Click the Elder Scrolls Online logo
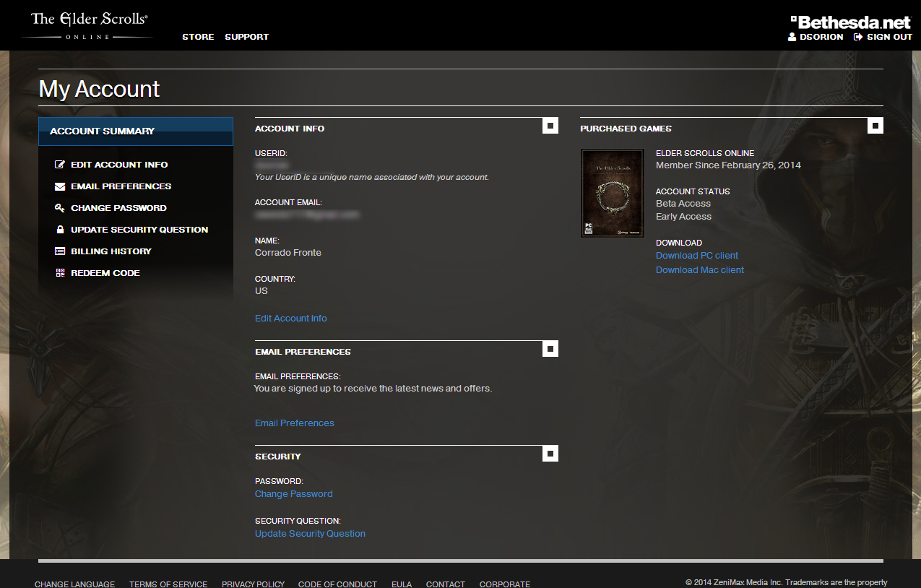The height and width of the screenshot is (588, 921). click(87, 25)
